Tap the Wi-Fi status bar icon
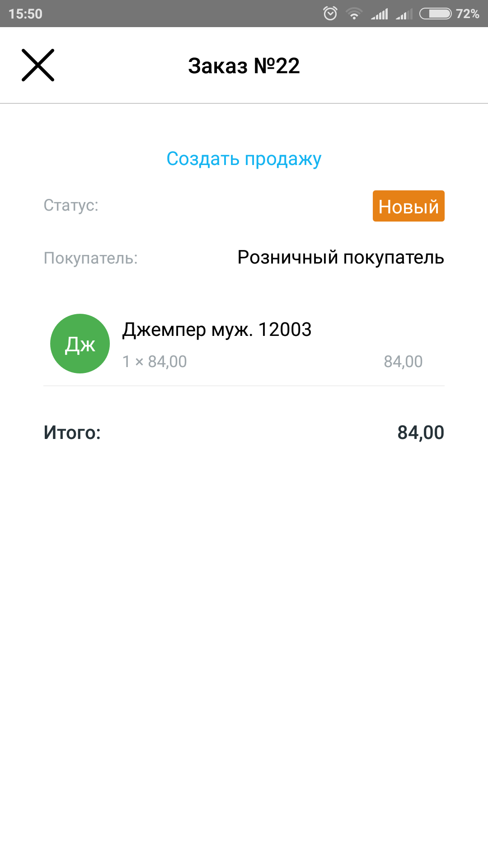This screenshot has height=868, width=488. [354, 14]
